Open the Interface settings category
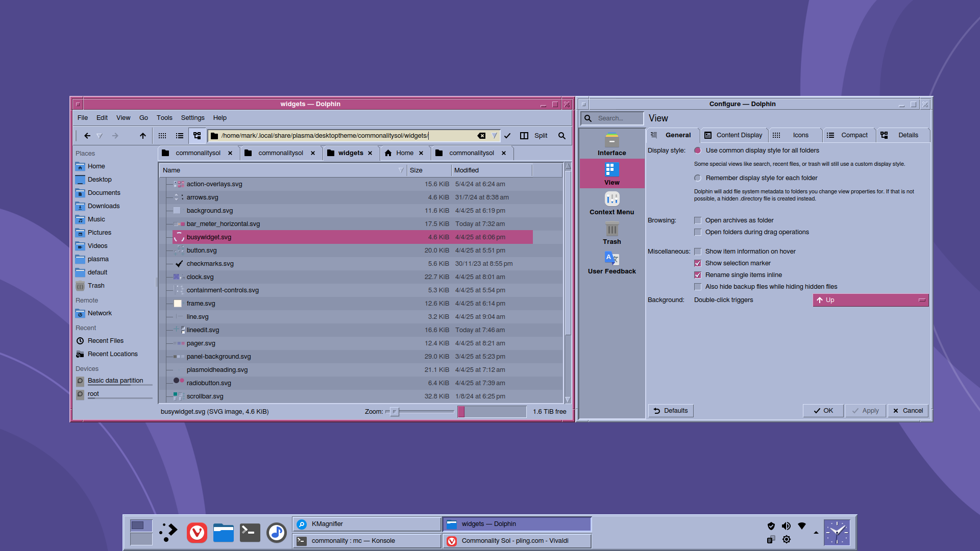 [612, 144]
